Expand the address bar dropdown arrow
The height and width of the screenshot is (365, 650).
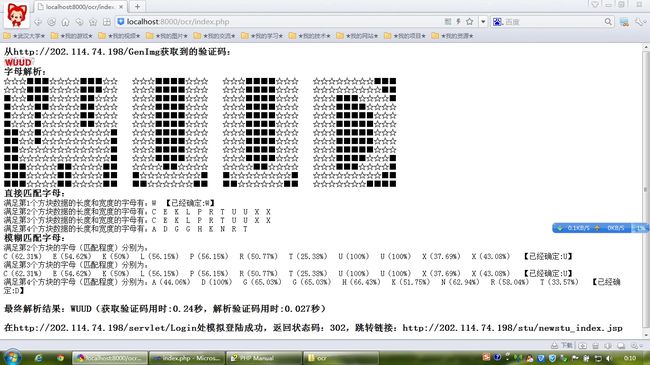pyautogui.click(x=483, y=22)
